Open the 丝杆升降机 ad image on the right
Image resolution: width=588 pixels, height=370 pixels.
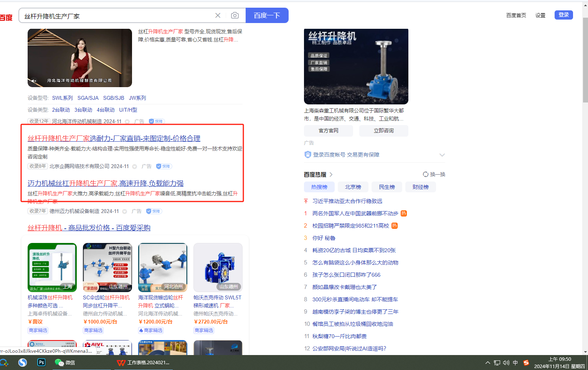(356, 66)
